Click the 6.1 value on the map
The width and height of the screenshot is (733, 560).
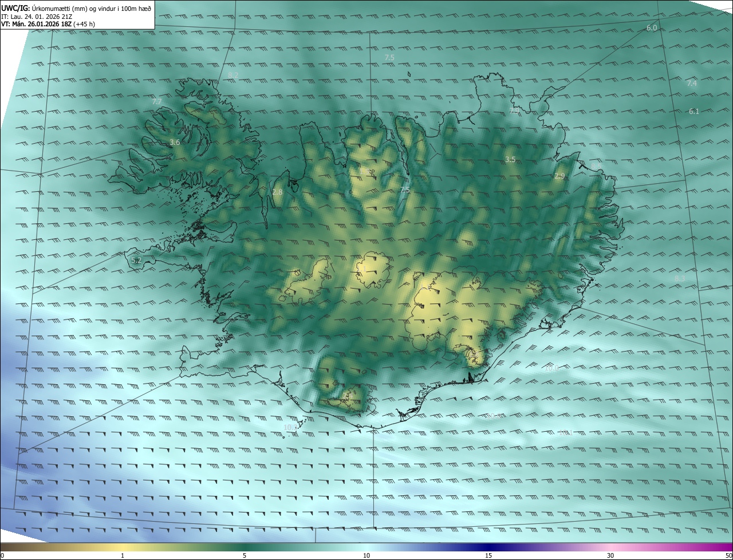[694, 112]
